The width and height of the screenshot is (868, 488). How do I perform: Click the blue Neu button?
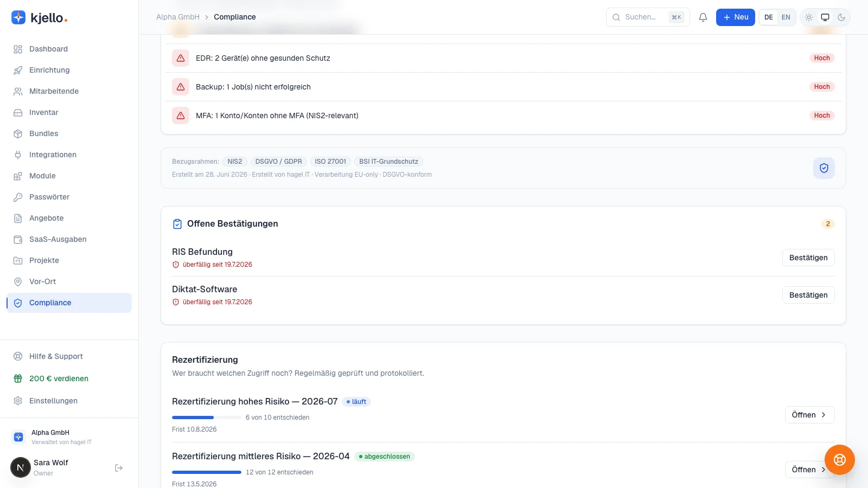click(735, 17)
